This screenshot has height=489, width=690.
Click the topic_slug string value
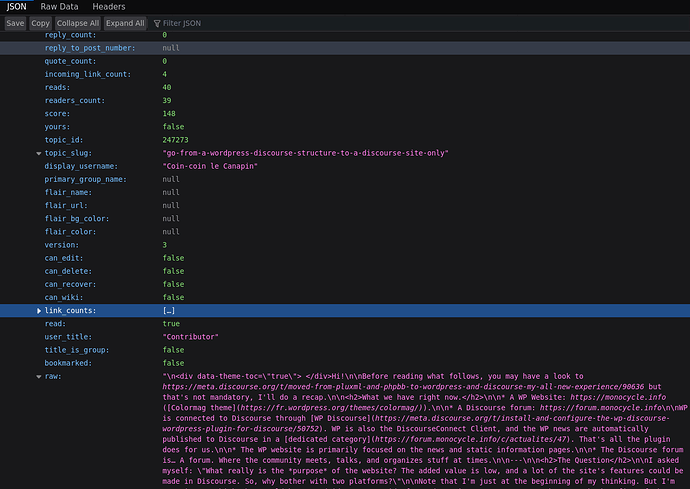305,153
